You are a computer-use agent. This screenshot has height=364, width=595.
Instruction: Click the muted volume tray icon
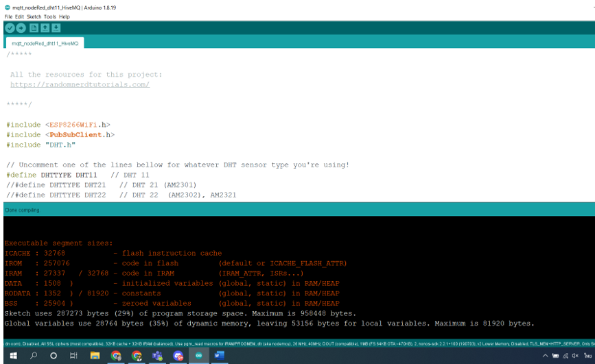[575, 356]
